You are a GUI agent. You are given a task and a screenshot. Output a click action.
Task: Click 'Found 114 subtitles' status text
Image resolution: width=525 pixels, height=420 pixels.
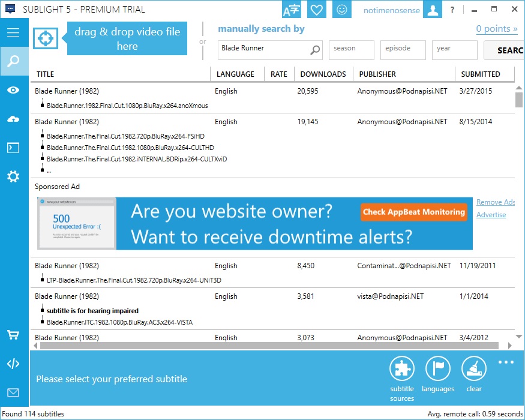tap(33, 414)
